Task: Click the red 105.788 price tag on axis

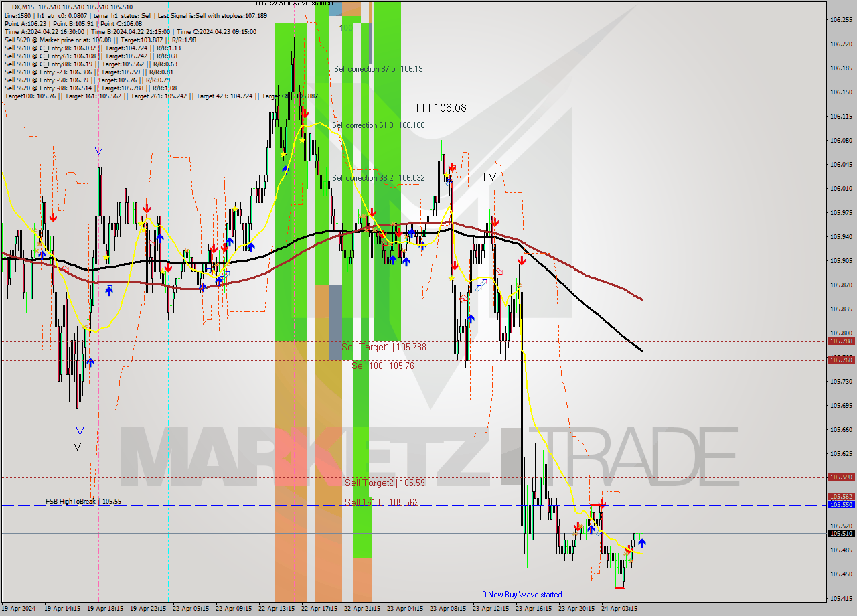Action: 841,341
